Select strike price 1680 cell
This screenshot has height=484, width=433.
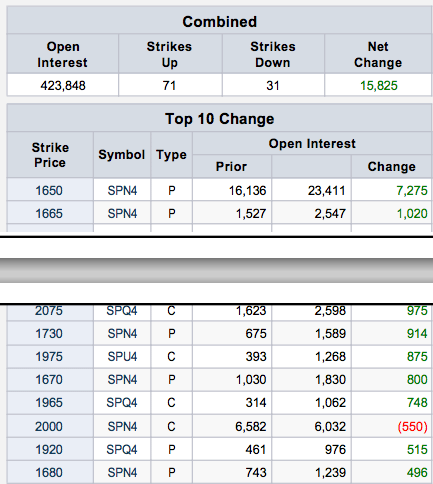(50, 472)
